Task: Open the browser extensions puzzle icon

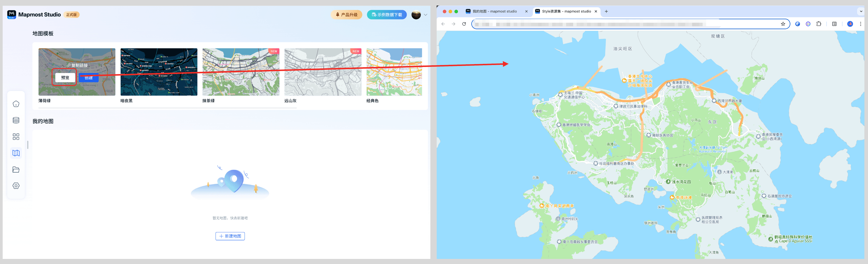Action: [818, 24]
